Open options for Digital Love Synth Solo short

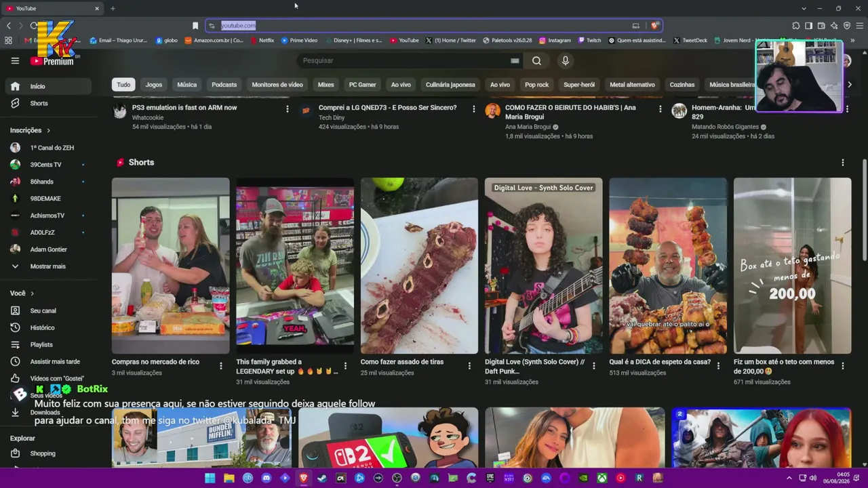594,365
